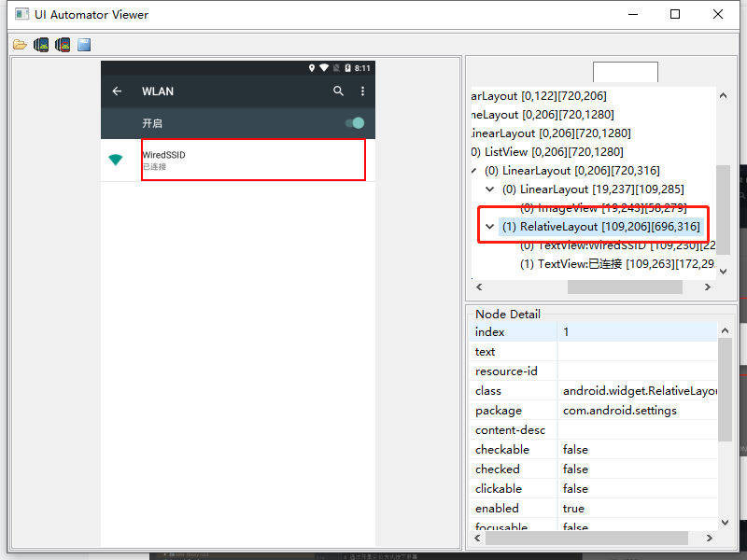The height and width of the screenshot is (560, 747).
Task: Click the tree panel scroll left arrow
Action: pyautogui.click(x=479, y=287)
